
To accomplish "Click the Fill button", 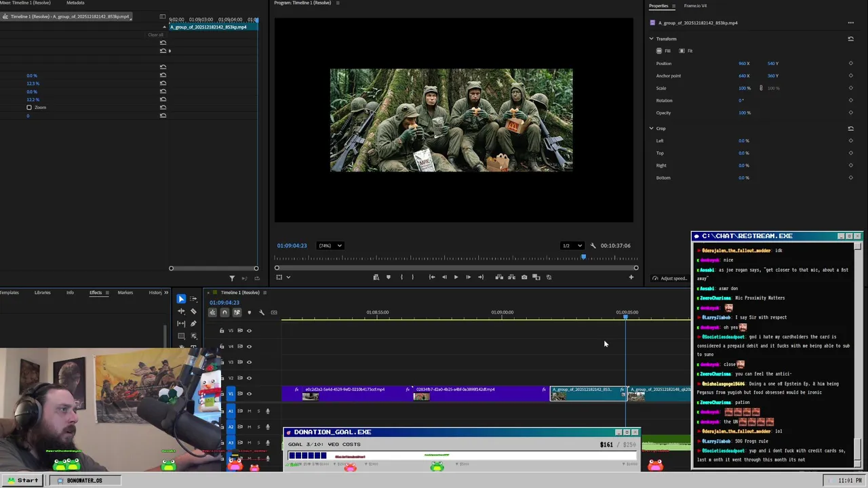I will [x=664, y=51].
